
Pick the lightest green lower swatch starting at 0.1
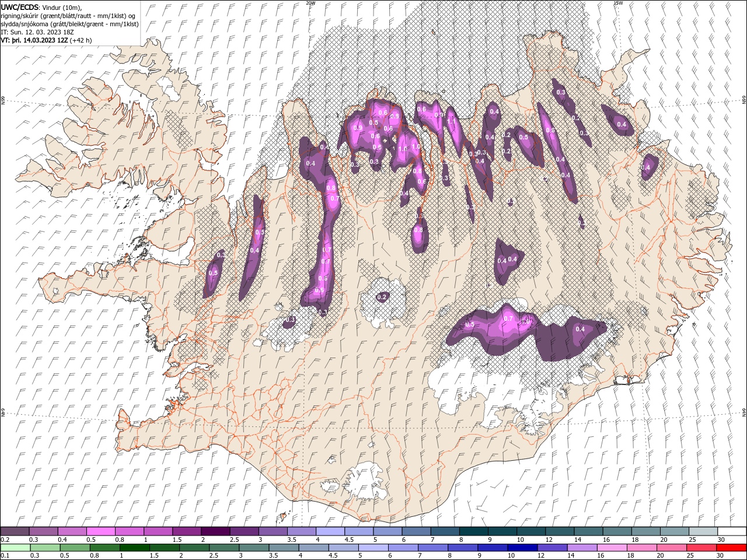tap(15, 548)
